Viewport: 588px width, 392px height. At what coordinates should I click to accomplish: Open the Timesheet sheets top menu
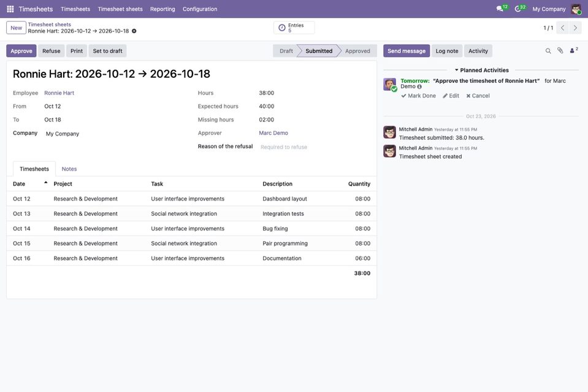[x=120, y=9]
